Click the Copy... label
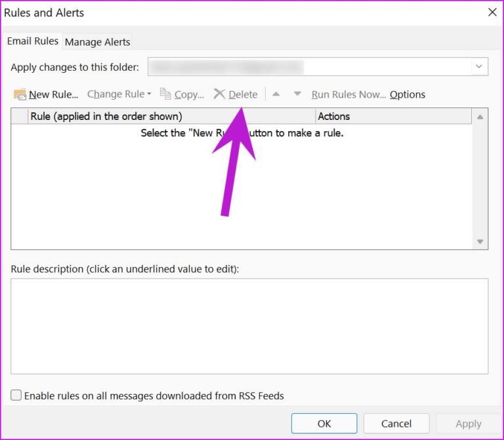Screen dimensions: 504x440 pos(189,94)
